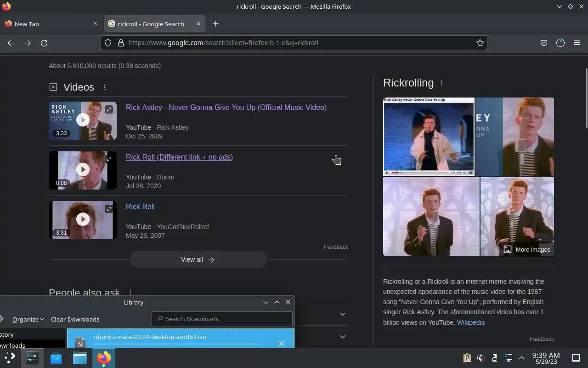Open three-dot options beside People also ask
The height and width of the screenshot is (368, 588).
pos(130,293)
